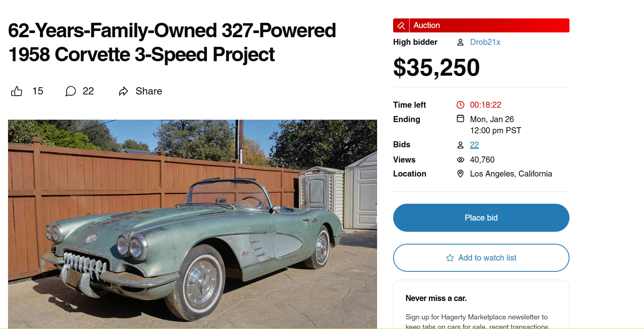Click the person icon next to Drob21x
Viewport: 644px width, 329px height.
[460, 42]
